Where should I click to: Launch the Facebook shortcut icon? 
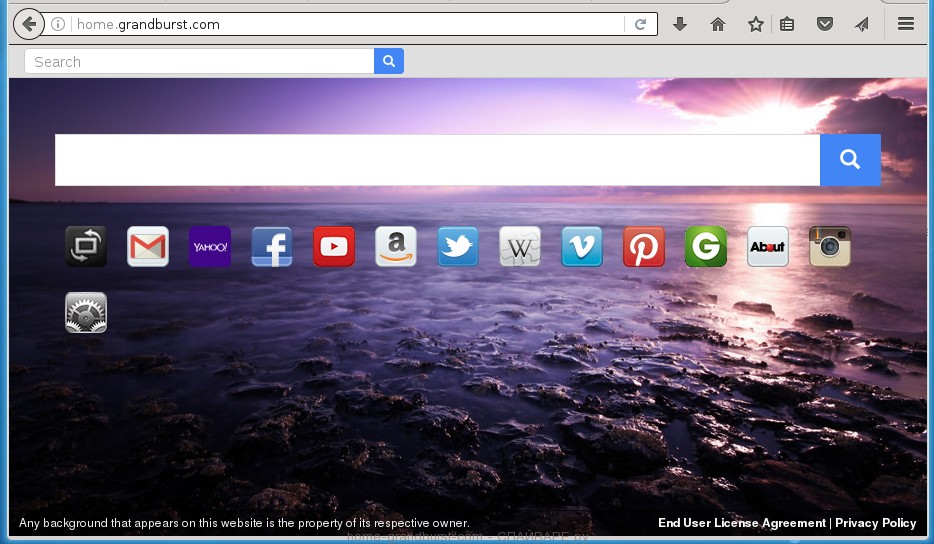tap(272, 247)
